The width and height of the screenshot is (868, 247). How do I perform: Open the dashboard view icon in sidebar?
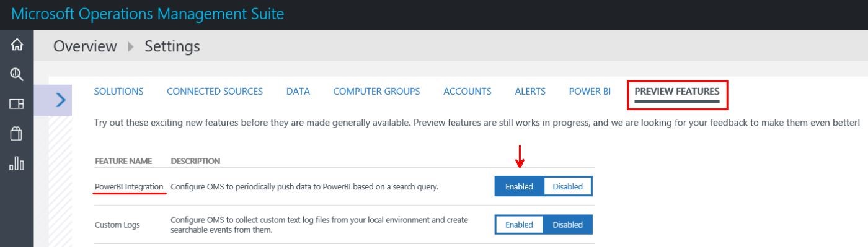click(17, 104)
